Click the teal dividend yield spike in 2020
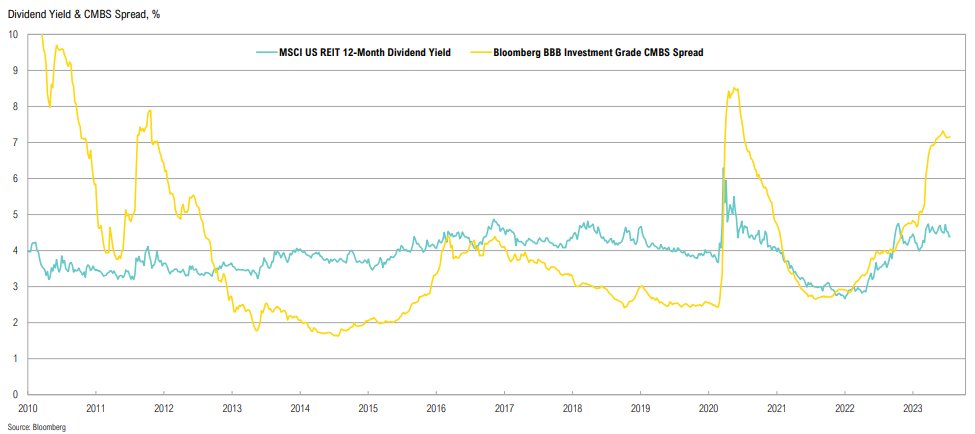975x434 pixels. [x=724, y=168]
